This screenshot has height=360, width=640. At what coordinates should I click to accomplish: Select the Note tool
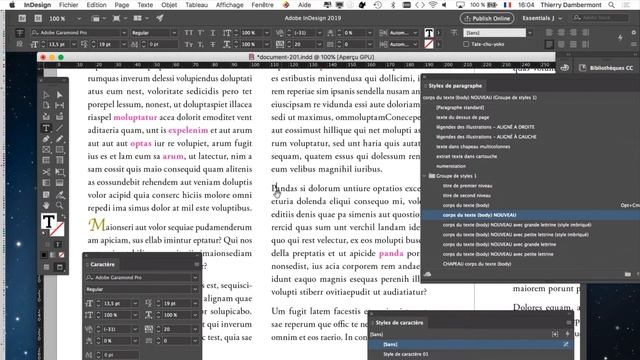click(47, 195)
